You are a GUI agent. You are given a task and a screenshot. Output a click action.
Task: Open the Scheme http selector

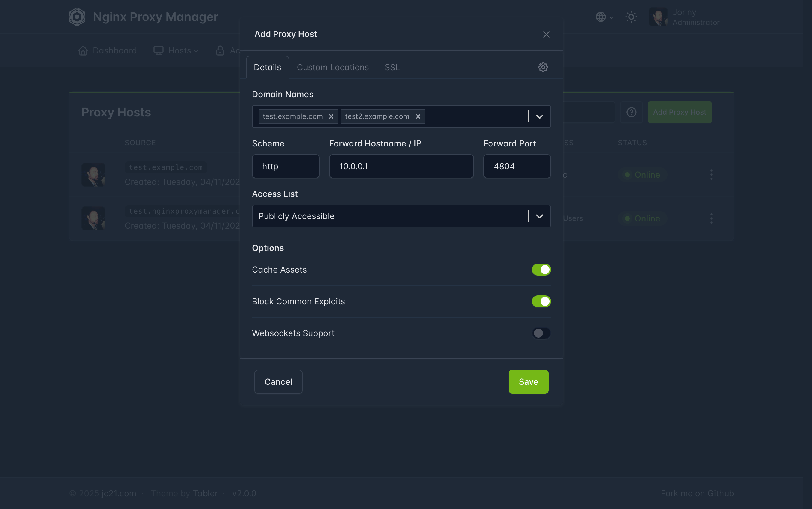(285, 166)
